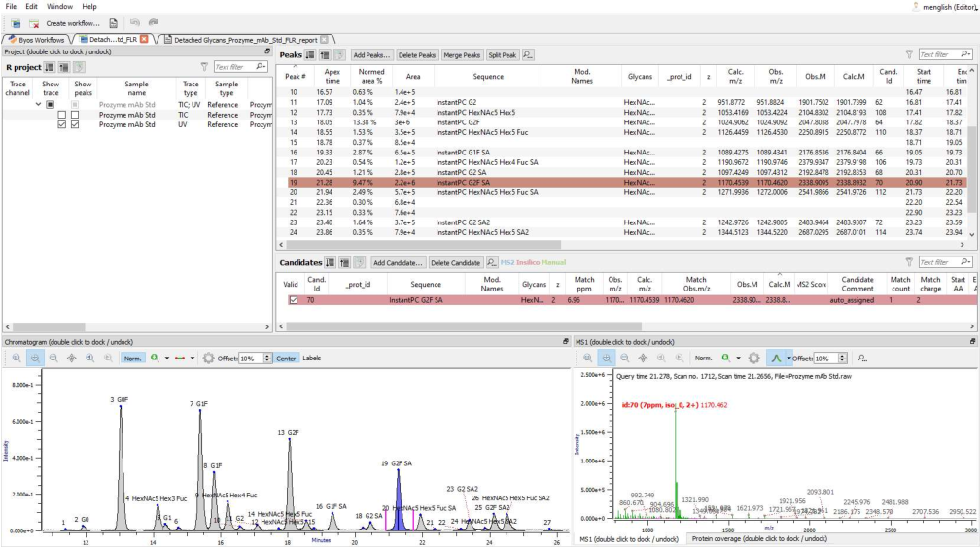Viewport: 980px width, 547px height.
Task: Click the green magnifier icon in Chromatogram toolbar
Action: pos(155,358)
